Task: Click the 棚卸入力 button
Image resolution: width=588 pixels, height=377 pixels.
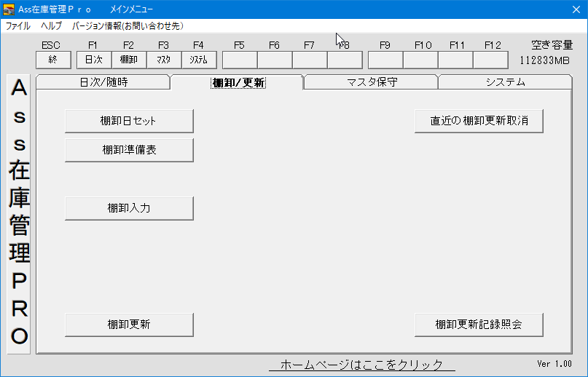Action: pos(129,208)
